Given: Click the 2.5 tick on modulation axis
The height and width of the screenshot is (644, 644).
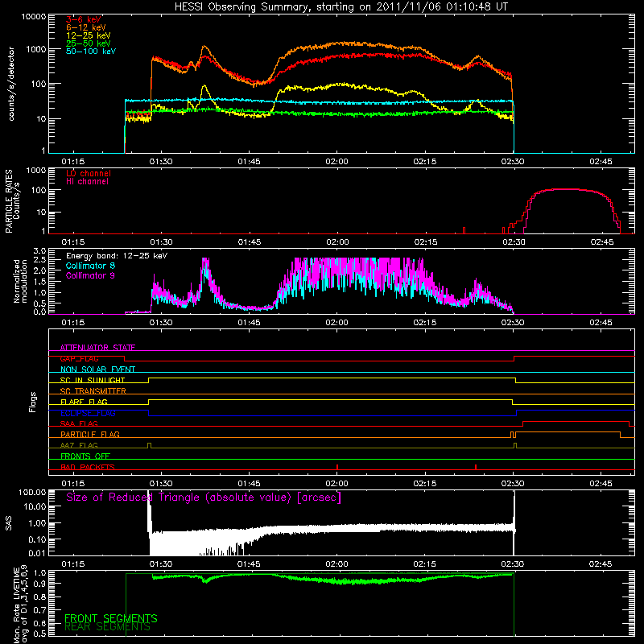Looking at the screenshot, I should click(39, 260).
